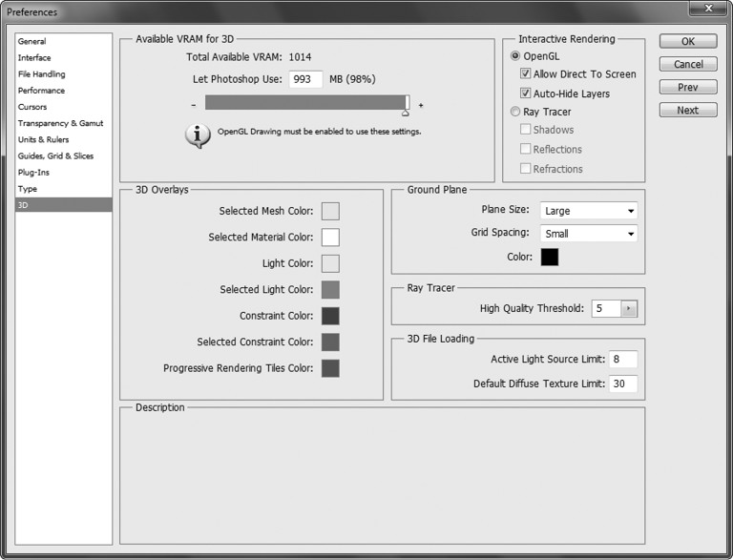The height and width of the screenshot is (560, 733).
Task: Pick the Selected Material Color swatch
Action: tap(330, 238)
